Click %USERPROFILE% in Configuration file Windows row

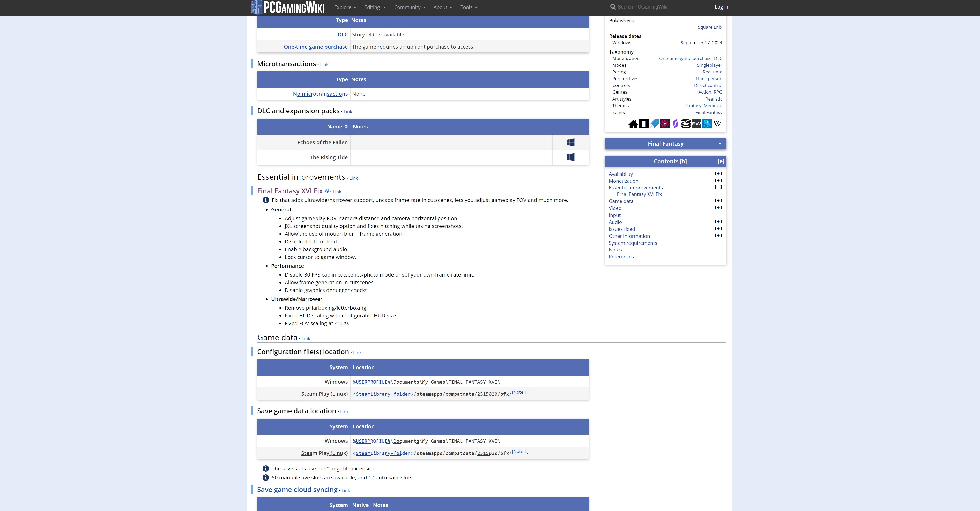(x=372, y=382)
